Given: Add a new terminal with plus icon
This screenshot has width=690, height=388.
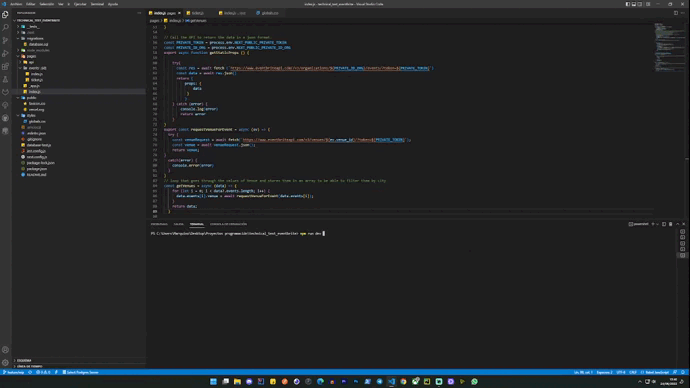Looking at the screenshot, I should 653,224.
